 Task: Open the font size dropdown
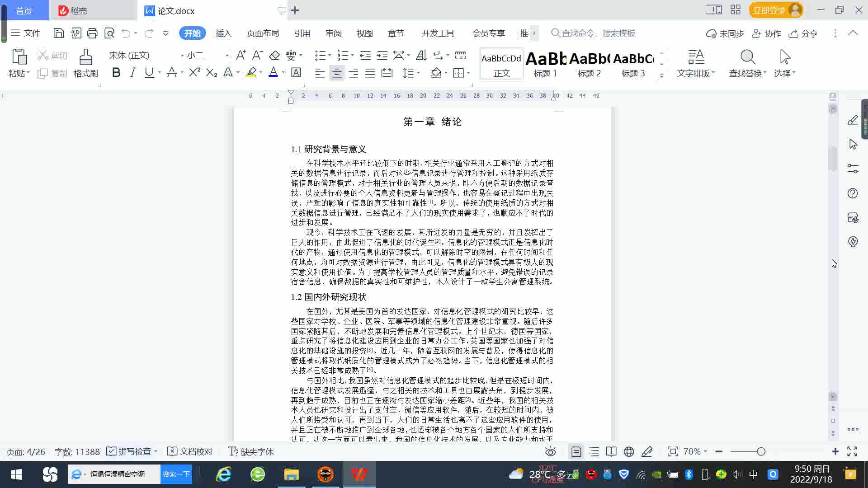[x=226, y=56]
